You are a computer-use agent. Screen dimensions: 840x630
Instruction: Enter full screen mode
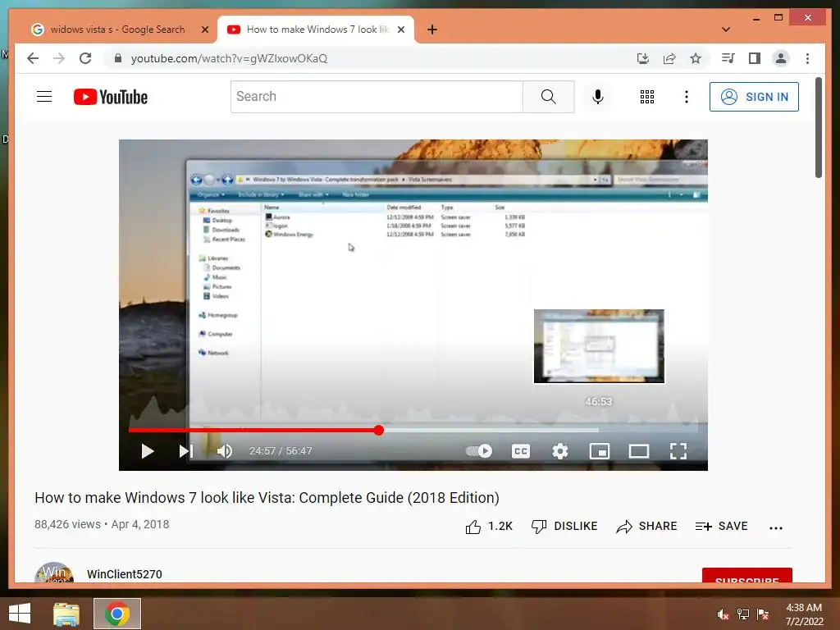coord(678,451)
